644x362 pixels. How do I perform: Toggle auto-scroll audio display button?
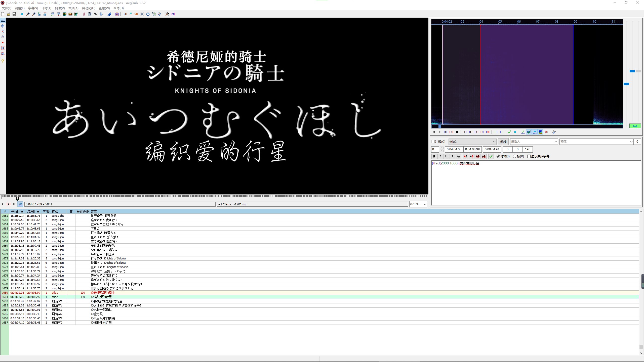coord(535,132)
